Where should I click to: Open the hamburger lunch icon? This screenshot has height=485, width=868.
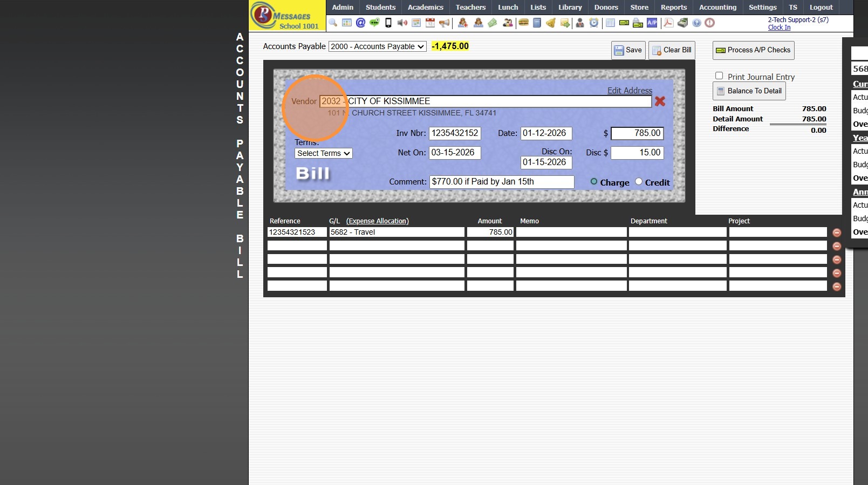tap(523, 23)
